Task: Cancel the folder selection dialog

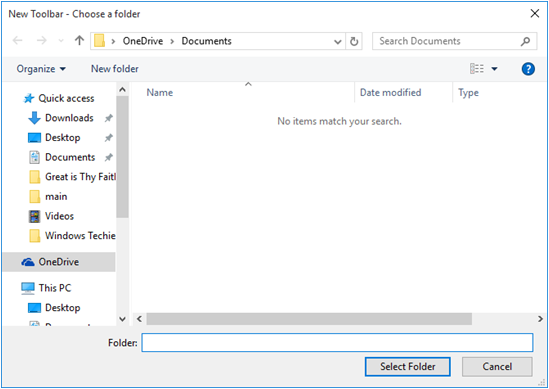Action: (x=497, y=367)
